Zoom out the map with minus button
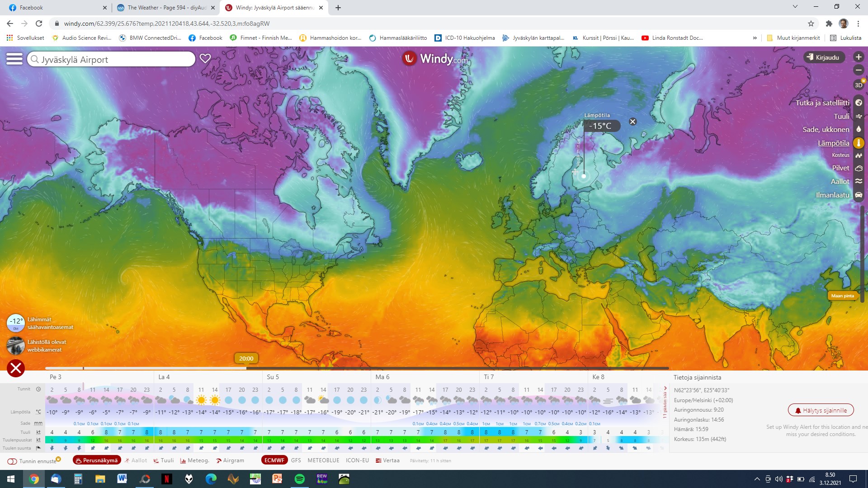 pos(858,70)
